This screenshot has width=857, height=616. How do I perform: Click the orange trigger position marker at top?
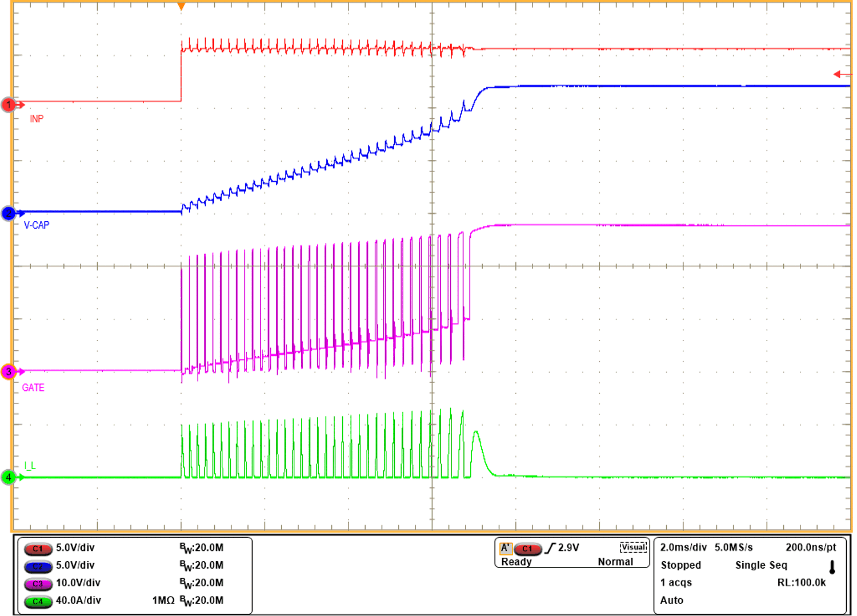[181, 7]
